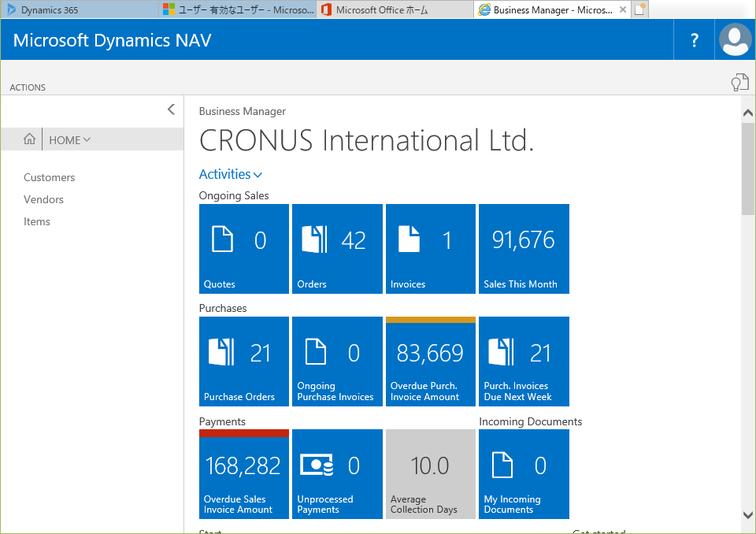Click the Purchases section label

click(223, 308)
